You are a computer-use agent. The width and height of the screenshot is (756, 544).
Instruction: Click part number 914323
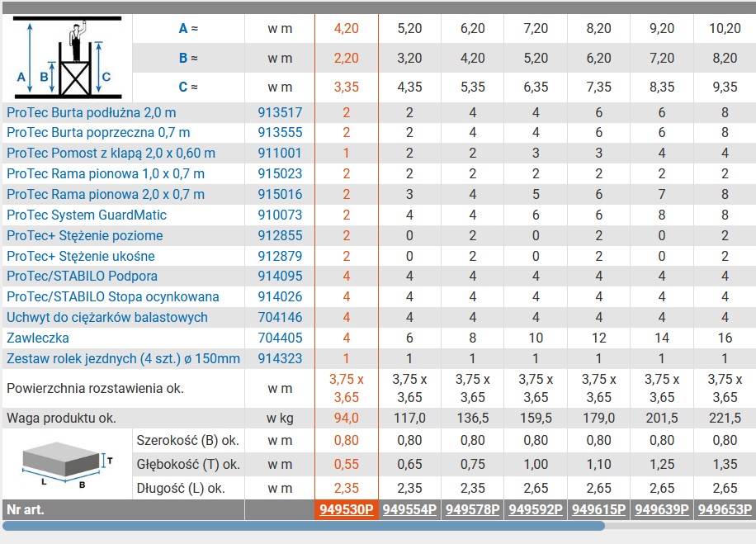click(280, 359)
